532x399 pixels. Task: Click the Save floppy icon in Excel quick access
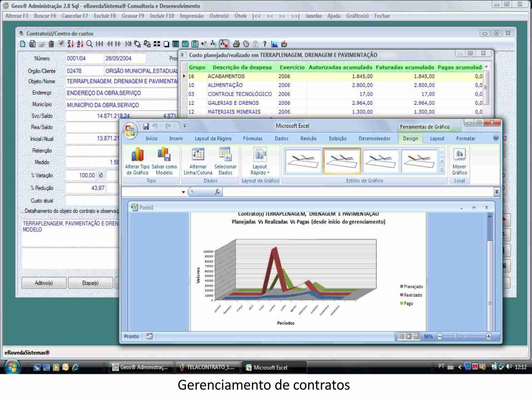(x=146, y=126)
